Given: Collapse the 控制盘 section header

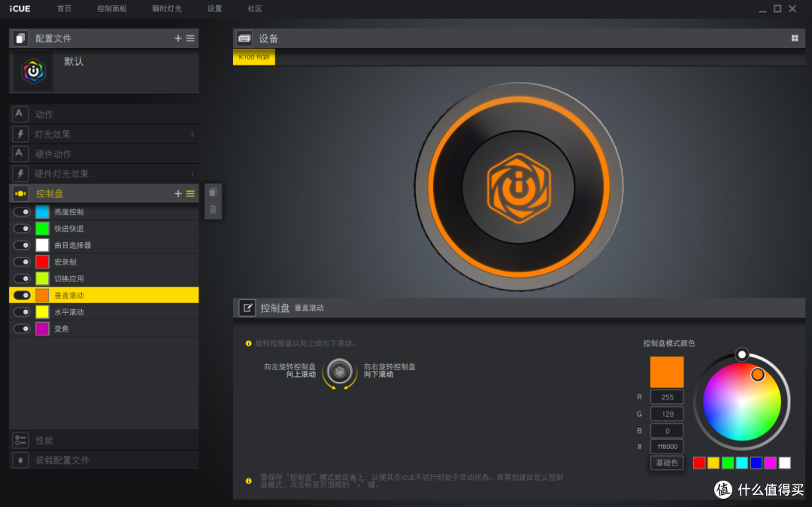Looking at the screenshot, I should tap(104, 193).
